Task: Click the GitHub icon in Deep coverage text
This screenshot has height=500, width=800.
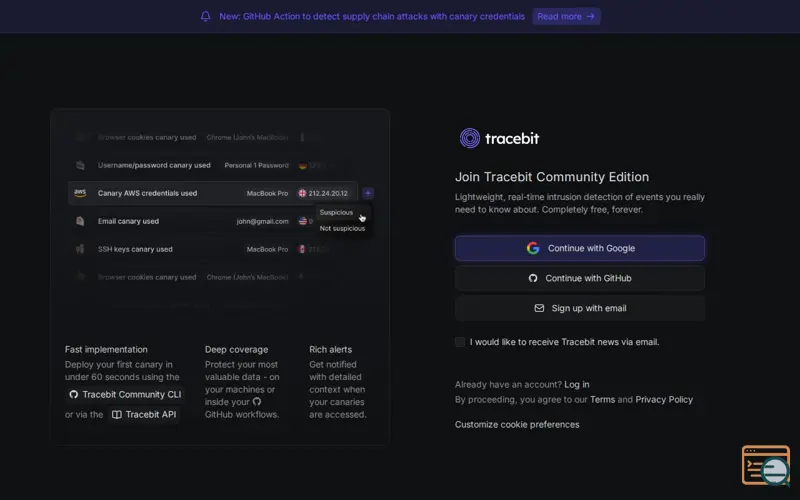Action: [257, 402]
